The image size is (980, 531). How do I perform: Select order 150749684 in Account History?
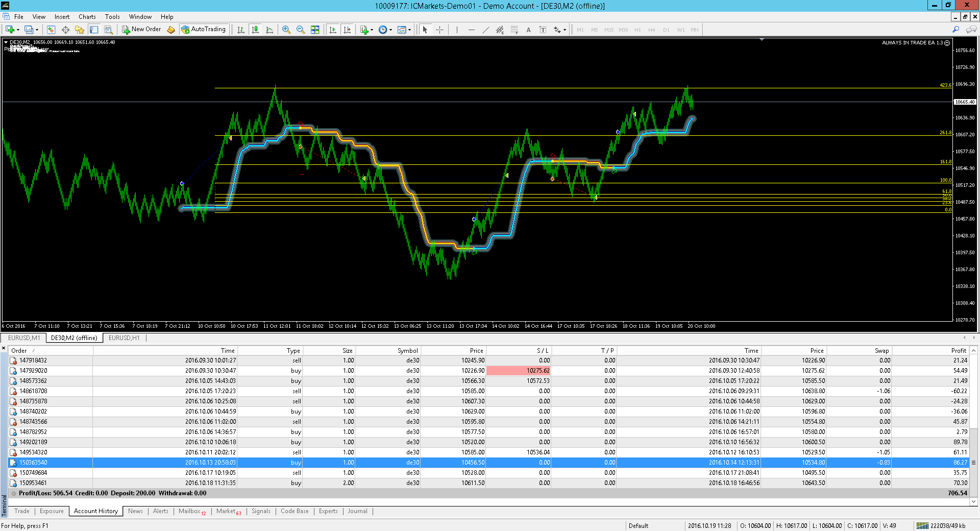pos(33,473)
